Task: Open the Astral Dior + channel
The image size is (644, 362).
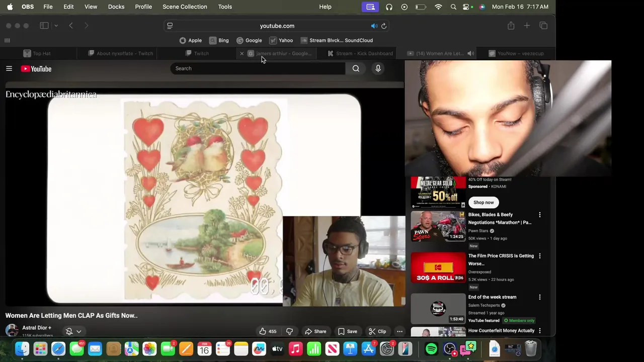Action: pyautogui.click(x=37, y=328)
